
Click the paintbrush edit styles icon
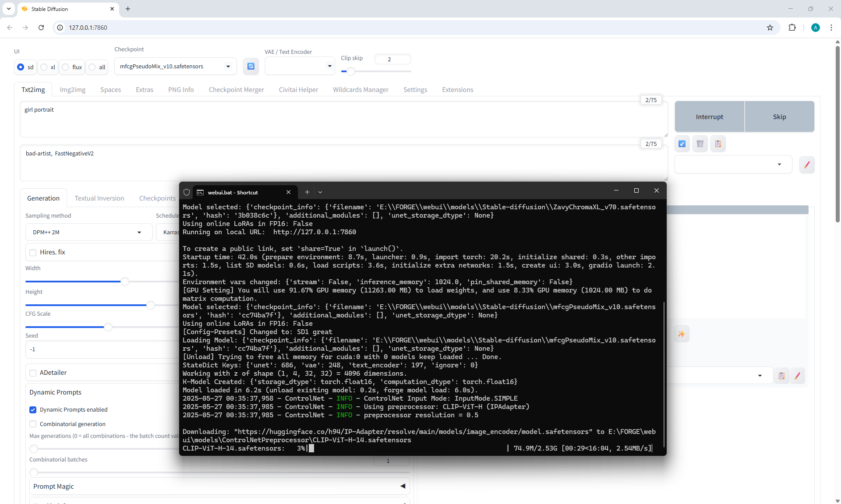807,165
